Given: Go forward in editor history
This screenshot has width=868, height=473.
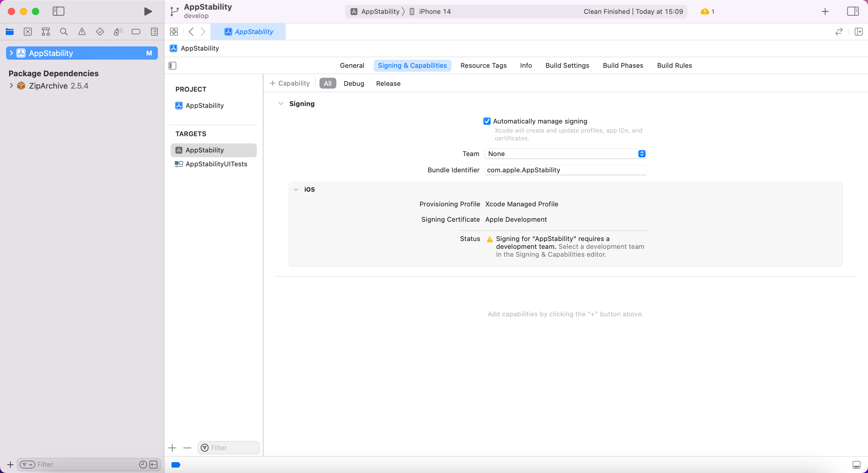Looking at the screenshot, I should [x=203, y=32].
